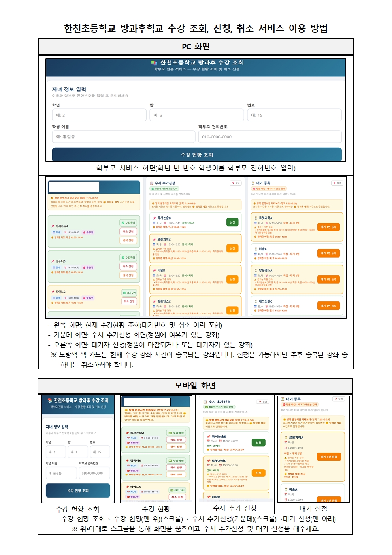Click the PC 학생 이름 input field
The image size is (392, 555).
pyautogui.click(x=123, y=137)
